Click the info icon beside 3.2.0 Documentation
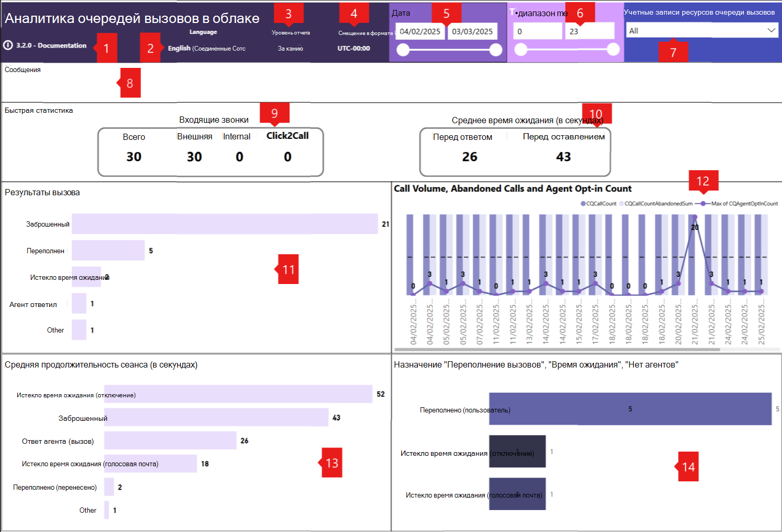The image size is (782, 532). click(8, 45)
